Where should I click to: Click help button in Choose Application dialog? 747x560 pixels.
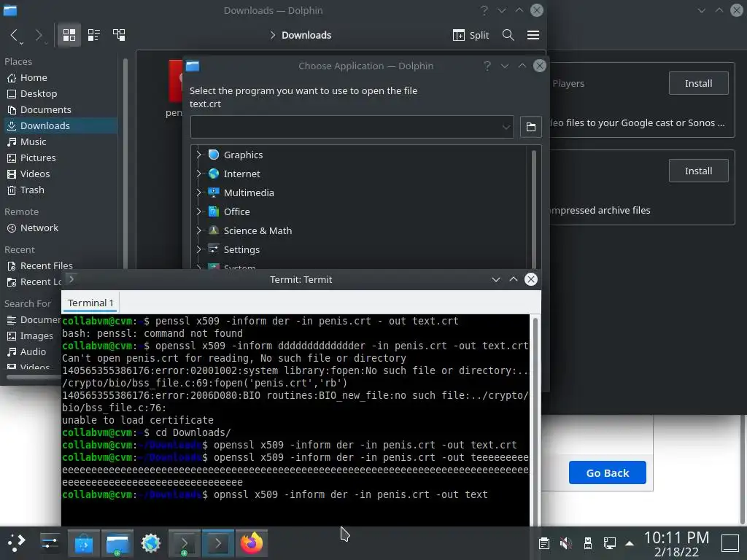487,66
